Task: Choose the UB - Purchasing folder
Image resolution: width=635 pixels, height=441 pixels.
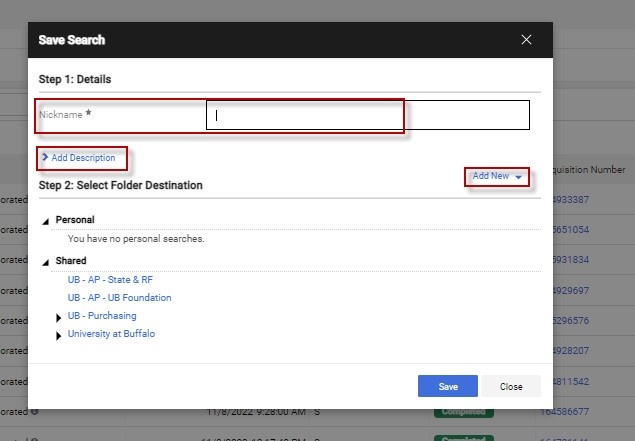Action: click(x=102, y=316)
